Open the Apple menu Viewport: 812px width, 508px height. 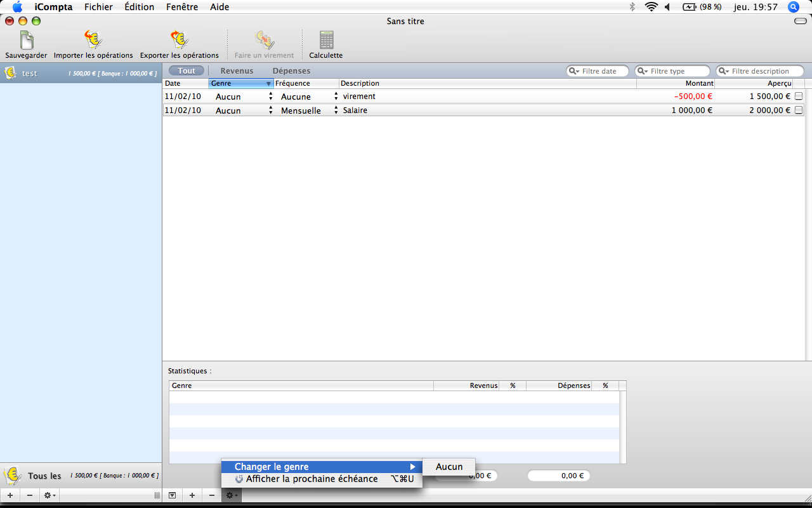coord(17,7)
